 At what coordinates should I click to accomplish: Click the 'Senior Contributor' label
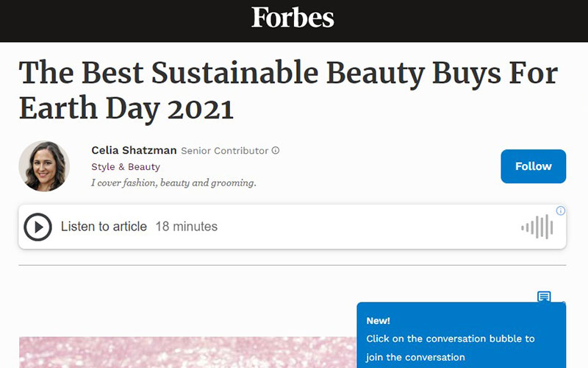(x=225, y=151)
